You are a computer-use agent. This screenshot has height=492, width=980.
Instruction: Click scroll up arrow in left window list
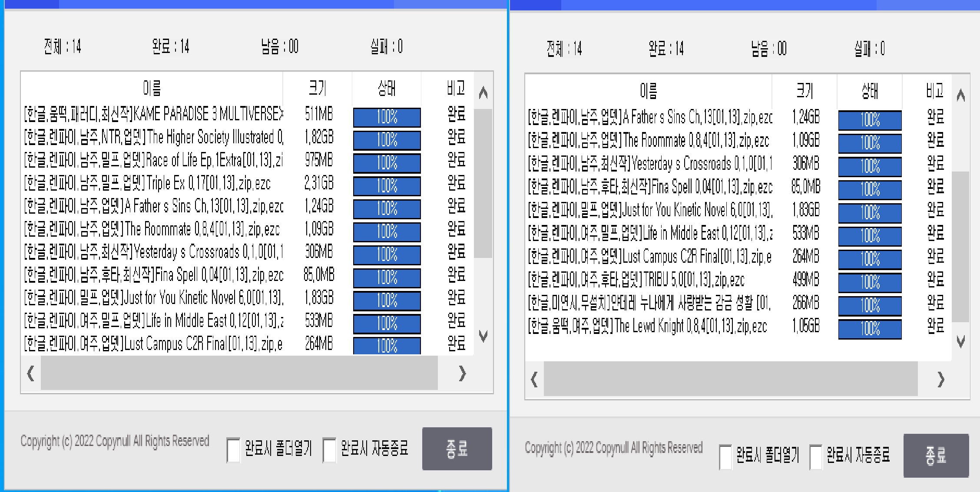[x=483, y=93]
